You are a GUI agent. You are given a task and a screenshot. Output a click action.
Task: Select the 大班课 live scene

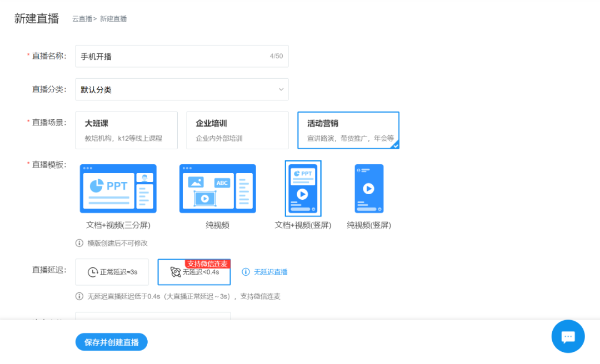[x=126, y=130]
